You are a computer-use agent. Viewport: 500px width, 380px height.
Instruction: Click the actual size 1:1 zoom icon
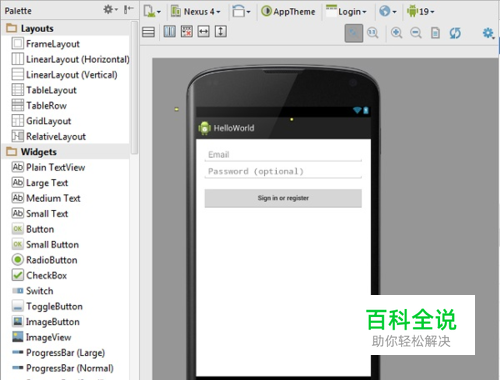point(373,33)
